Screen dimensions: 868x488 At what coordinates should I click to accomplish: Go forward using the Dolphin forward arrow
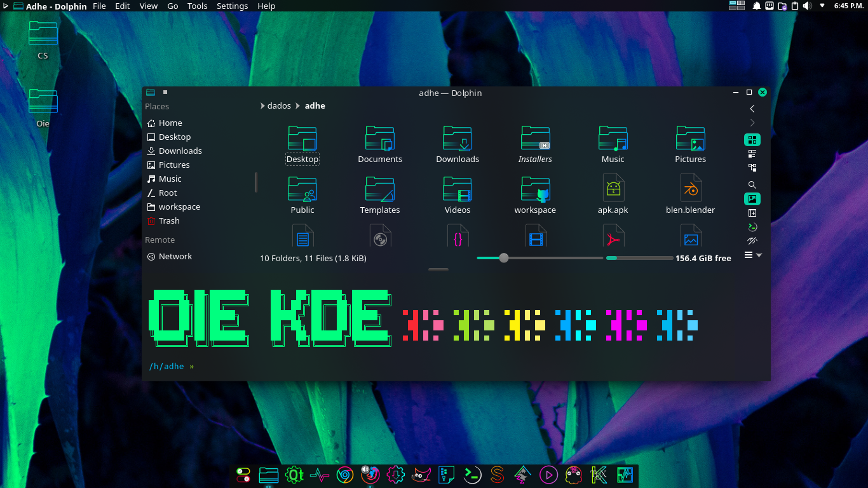coord(752,123)
